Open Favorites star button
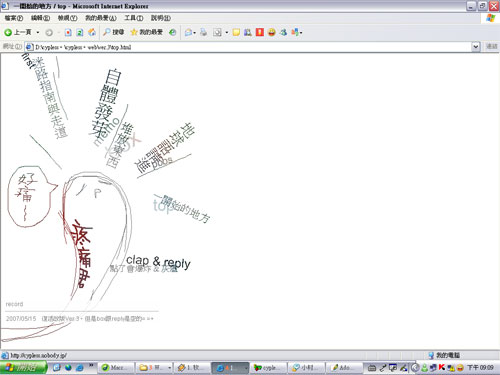The width and height of the screenshot is (500, 375). [147, 32]
